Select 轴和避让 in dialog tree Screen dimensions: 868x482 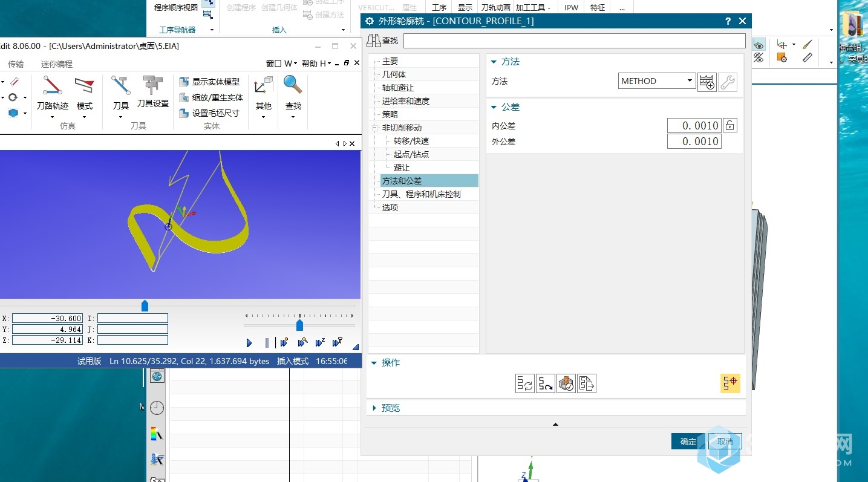coord(398,88)
